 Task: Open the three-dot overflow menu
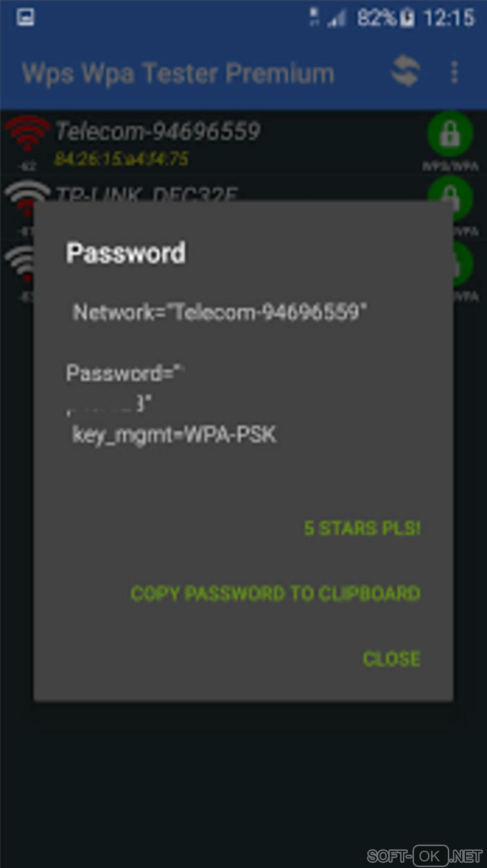[x=454, y=72]
